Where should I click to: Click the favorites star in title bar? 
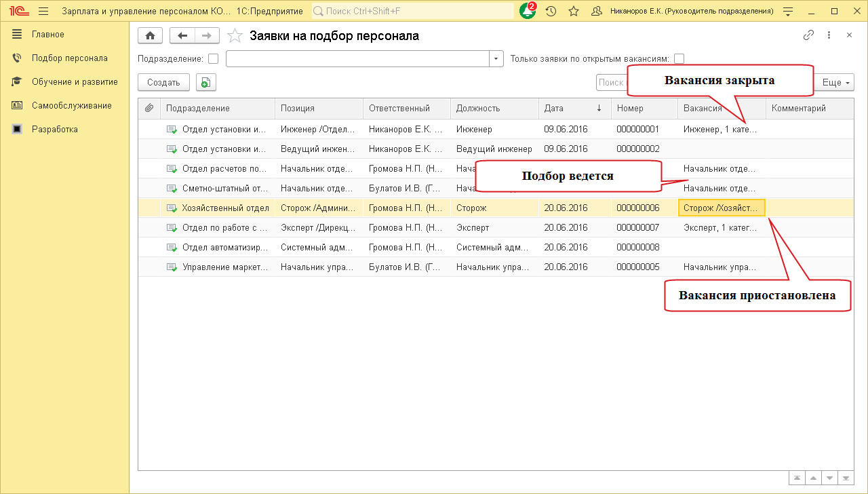pyautogui.click(x=574, y=12)
